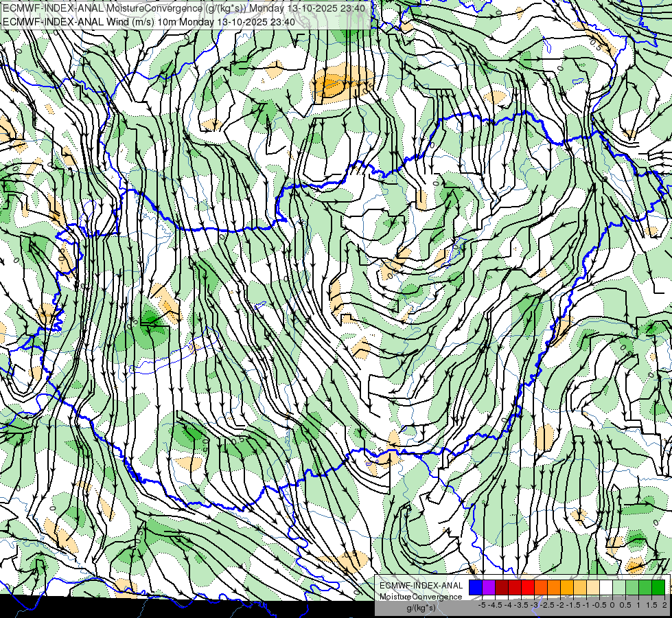The width and height of the screenshot is (672, 618).
Task: Select the white swatch between -0.5 and 0
Action: 606,588
